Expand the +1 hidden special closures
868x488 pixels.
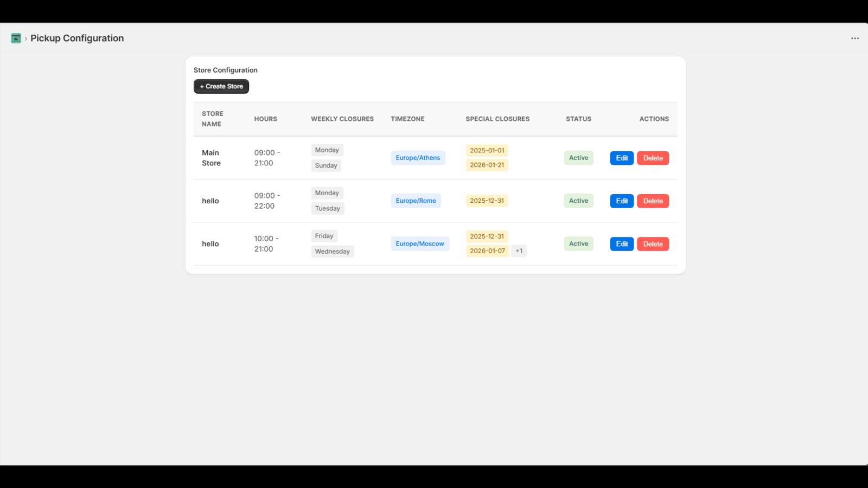[x=519, y=251]
